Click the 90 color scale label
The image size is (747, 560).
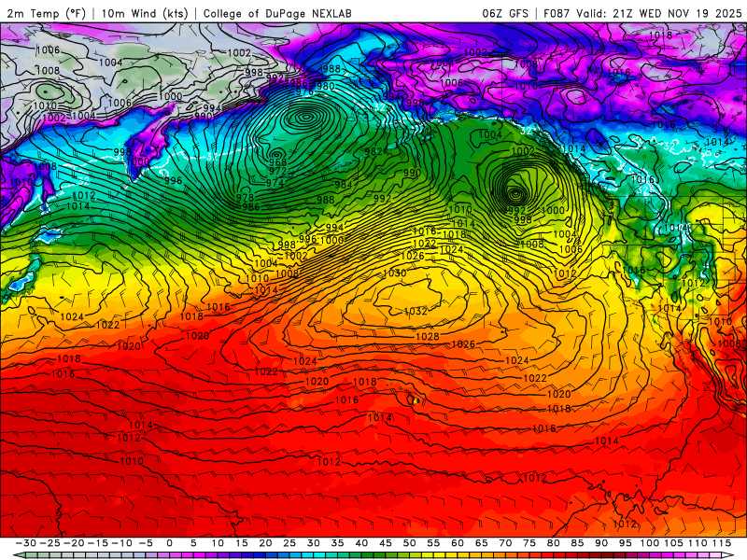(x=601, y=543)
